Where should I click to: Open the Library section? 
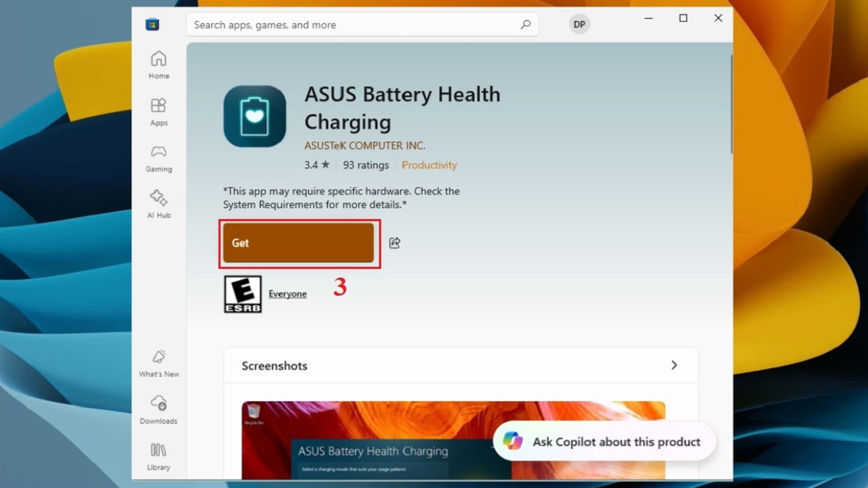click(158, 457)
